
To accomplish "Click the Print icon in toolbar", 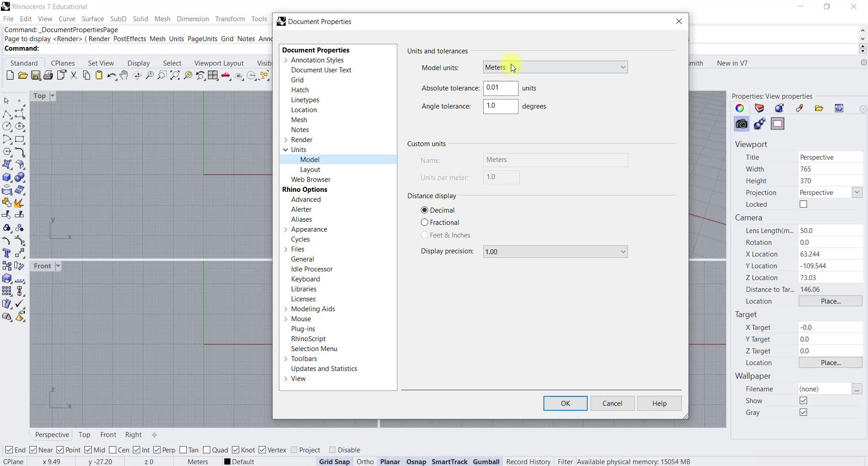I will tap(48, 76).
